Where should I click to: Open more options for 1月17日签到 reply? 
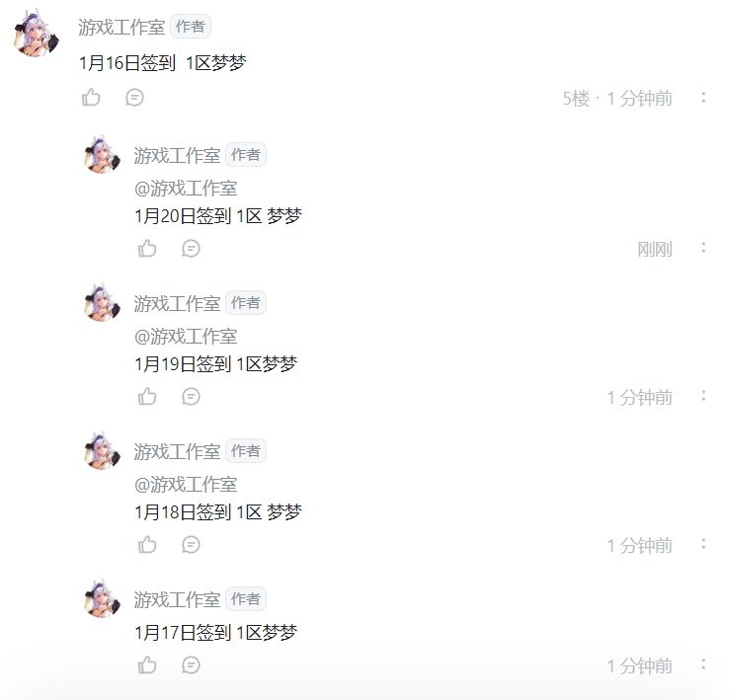(703, 664)
